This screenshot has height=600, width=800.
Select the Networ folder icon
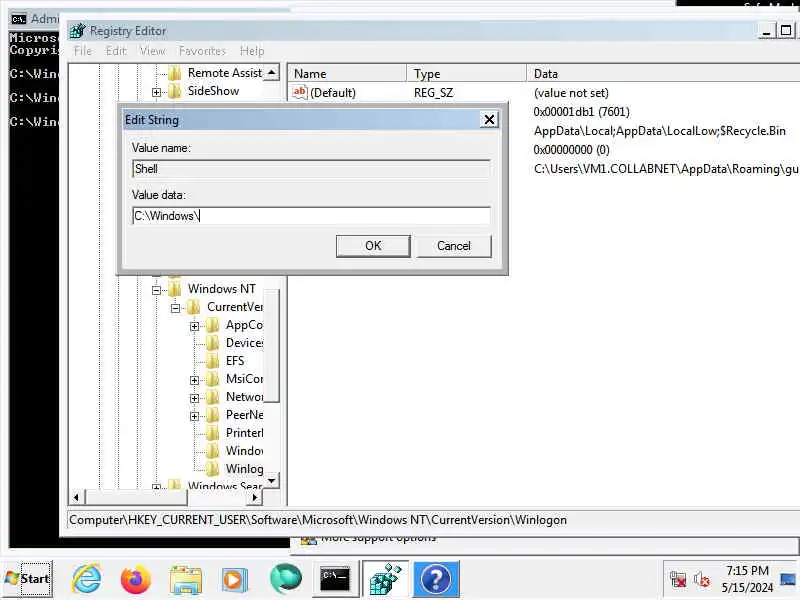click(x=213, y=397)
